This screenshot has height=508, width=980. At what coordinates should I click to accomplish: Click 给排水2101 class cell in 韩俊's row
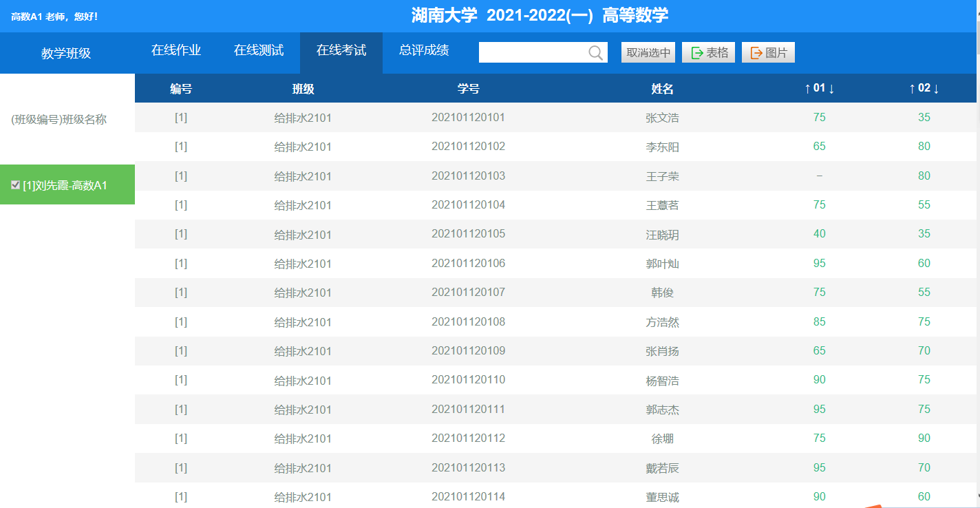click(303, 293)
